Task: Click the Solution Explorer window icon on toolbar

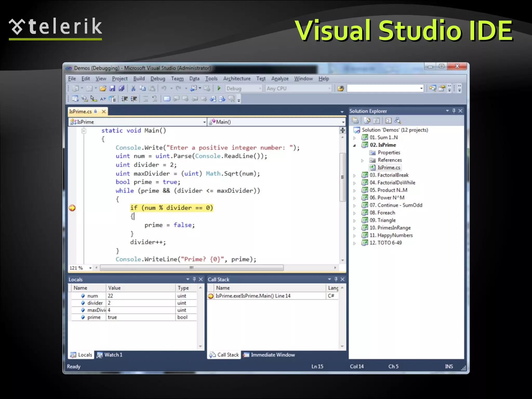Action: (x=433, y=89)
